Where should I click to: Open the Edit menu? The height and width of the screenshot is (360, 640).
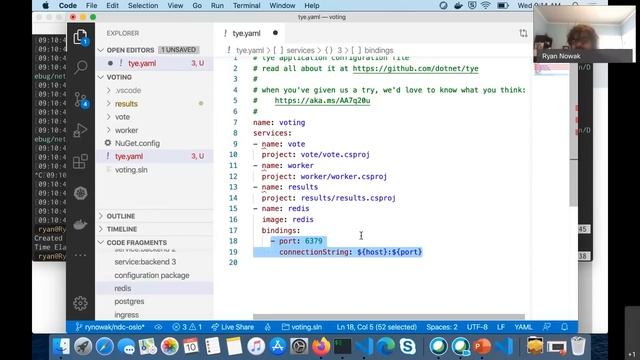[x=112, y=6]
